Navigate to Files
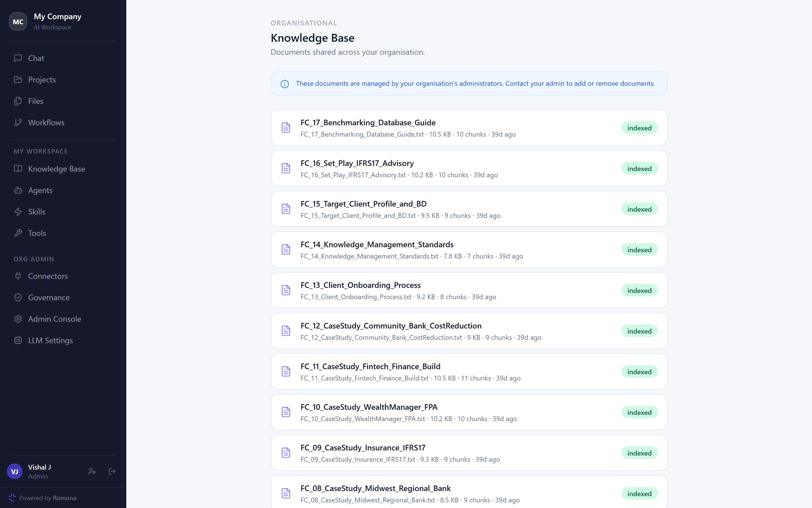Screen dimensions: 812x508 63,101
